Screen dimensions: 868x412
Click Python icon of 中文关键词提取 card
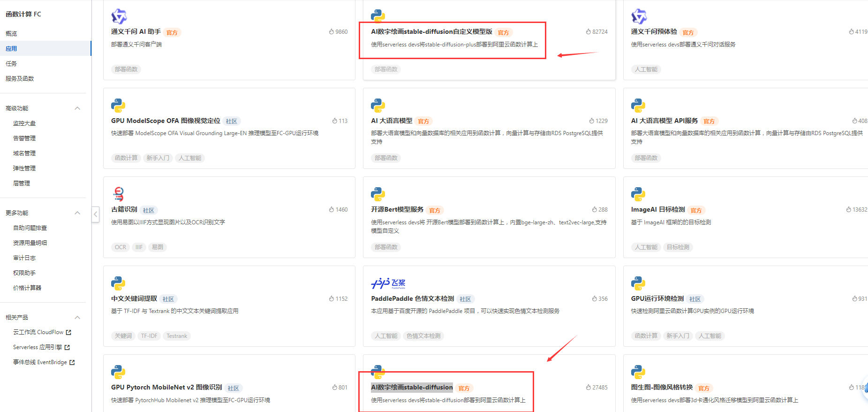click(118, 283)
